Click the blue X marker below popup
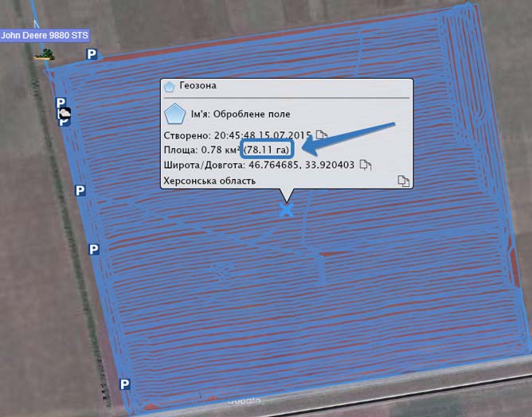The height and width of the screenshot is (417, 532). pyautogui.click(x=286, y=209)
